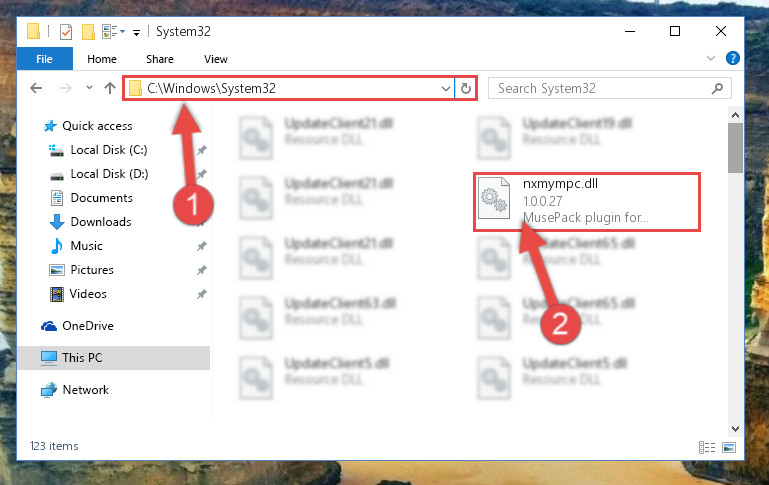Switch to the View tab
Screen dimensions: 769x485
[x=216, y=59]
